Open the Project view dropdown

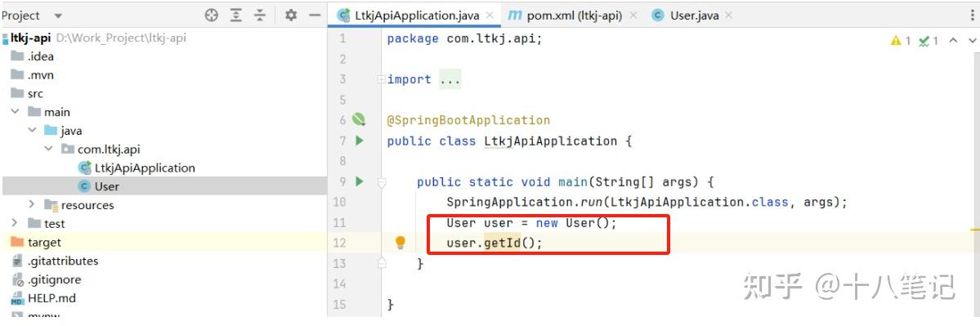58,16
